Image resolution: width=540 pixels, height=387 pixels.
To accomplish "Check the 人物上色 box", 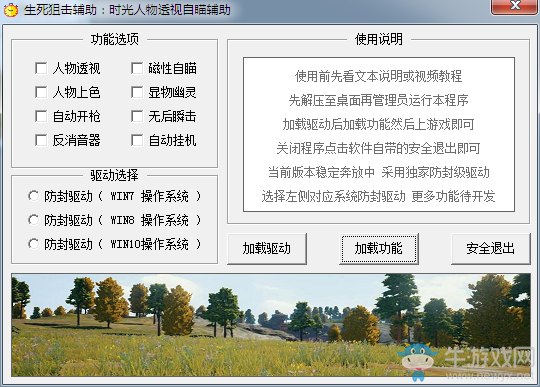I will (x=41, y=92).
